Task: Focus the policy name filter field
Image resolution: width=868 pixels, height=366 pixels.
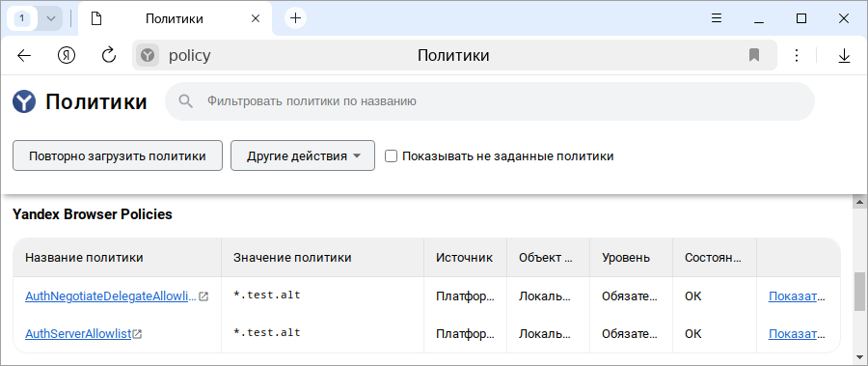Action: point(490,101)
